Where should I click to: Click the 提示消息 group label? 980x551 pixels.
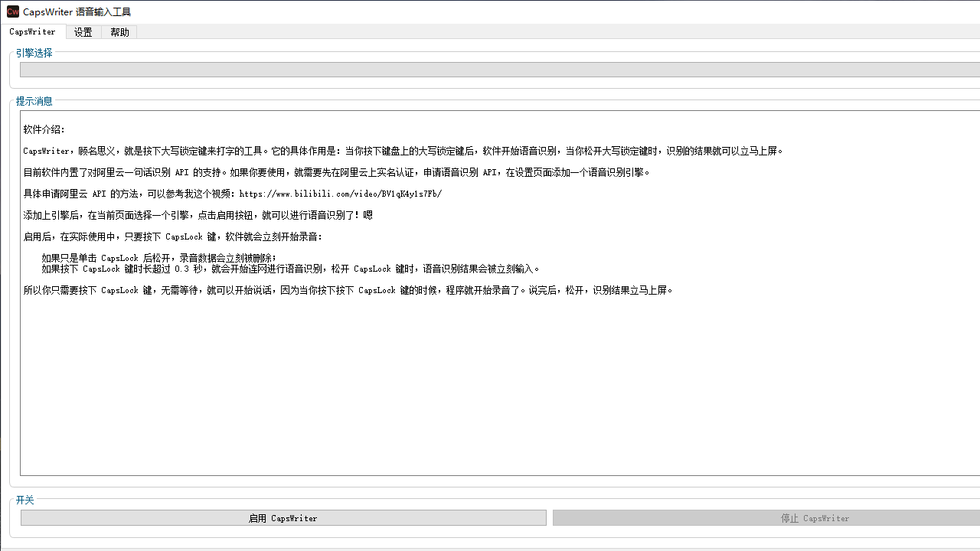point(34,101)
